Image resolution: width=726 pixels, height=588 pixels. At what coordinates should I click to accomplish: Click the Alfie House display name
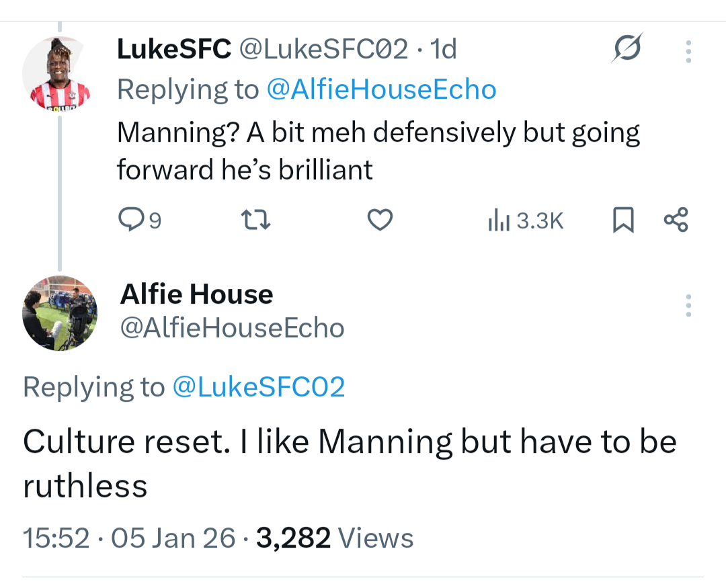[x=196, y=294]
